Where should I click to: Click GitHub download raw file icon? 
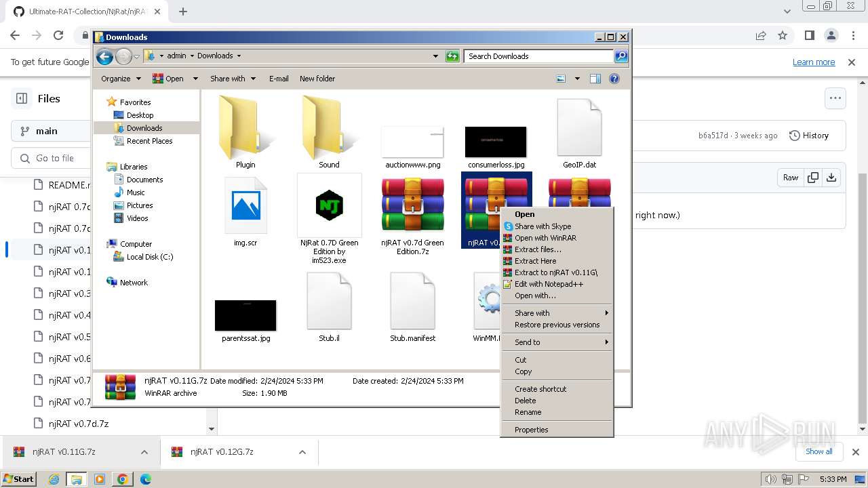pyautogui.click(x=831, y=178)
